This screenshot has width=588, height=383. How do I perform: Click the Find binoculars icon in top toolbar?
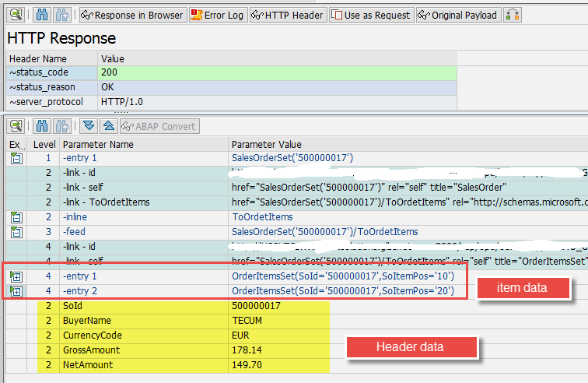pos(43,15)
